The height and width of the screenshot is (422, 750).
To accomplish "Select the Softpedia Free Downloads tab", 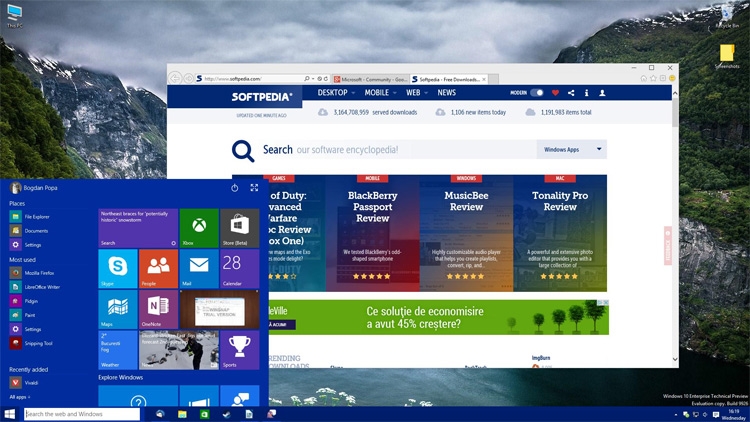I will tap(449, 79).
